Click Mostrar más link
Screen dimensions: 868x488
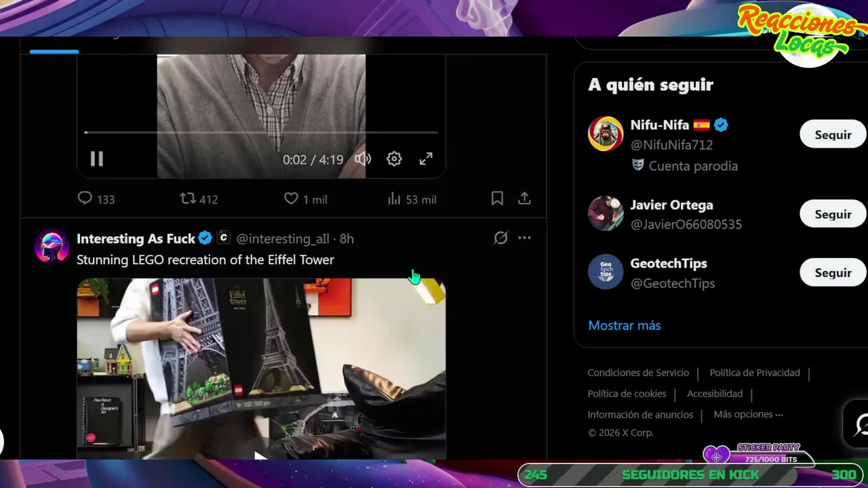click(x=624, y=325)
